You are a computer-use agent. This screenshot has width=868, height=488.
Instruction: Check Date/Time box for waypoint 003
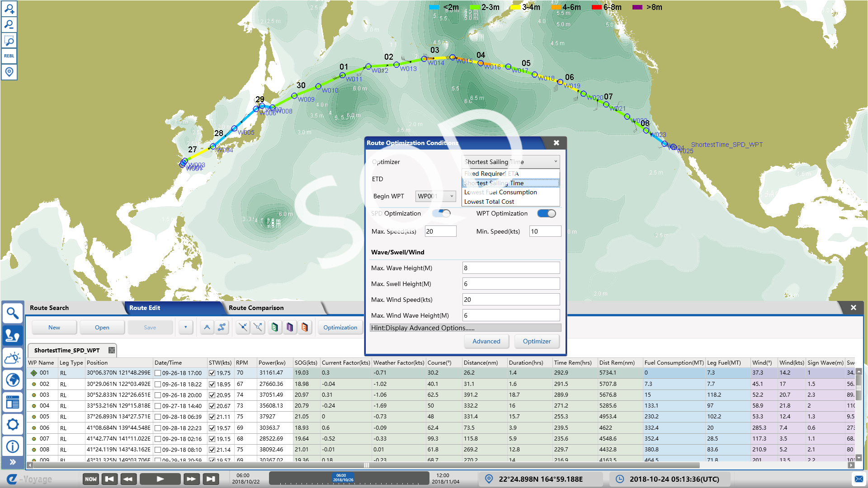coord(158,395)
